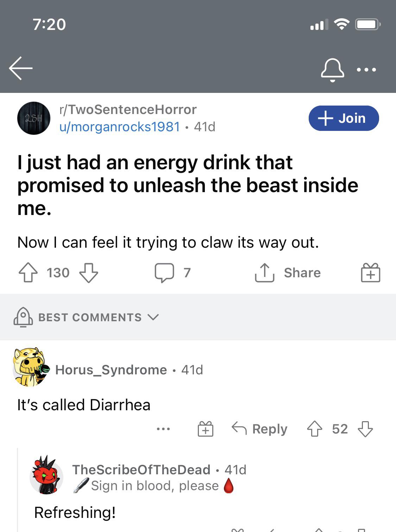Tap the award gift icon on the post
The height and width of the screenshot is (532, 396).
tap(371, 272)
